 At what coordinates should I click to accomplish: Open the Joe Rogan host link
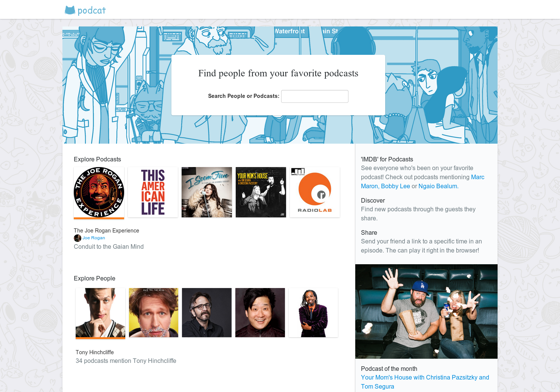point(94,238)
